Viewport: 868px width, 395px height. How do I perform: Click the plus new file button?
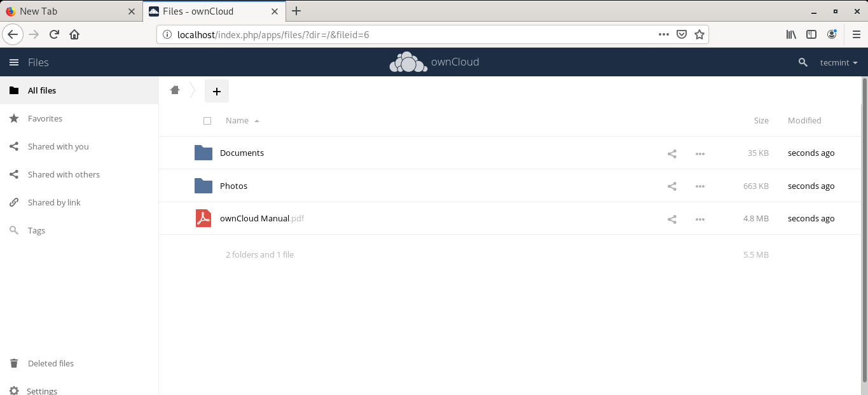point(217,92)
